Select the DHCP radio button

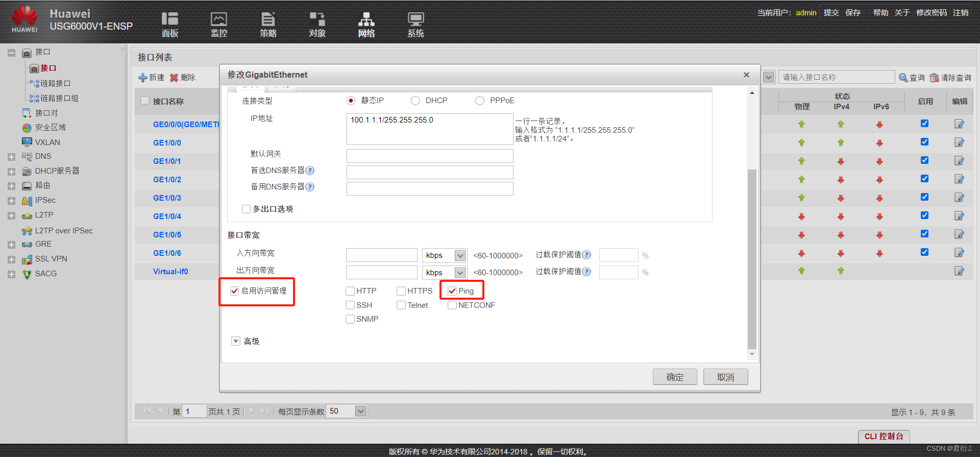click(415, 101)
